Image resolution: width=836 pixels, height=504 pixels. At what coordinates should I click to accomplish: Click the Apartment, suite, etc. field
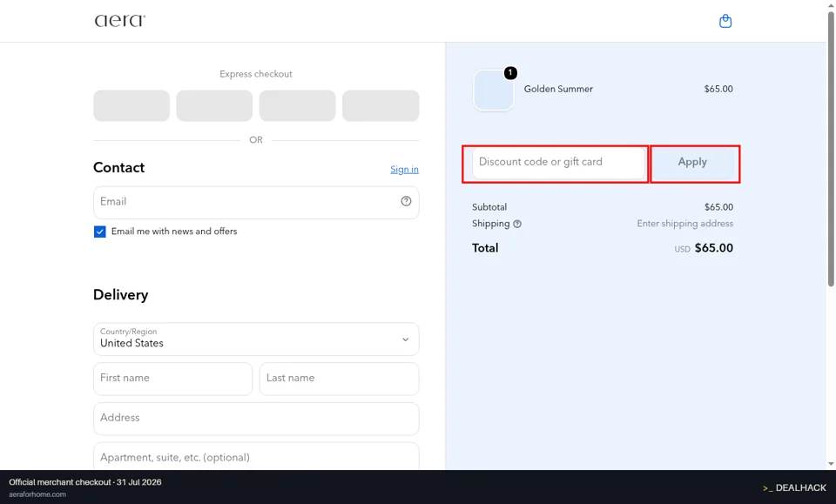[x=256, y=457]
